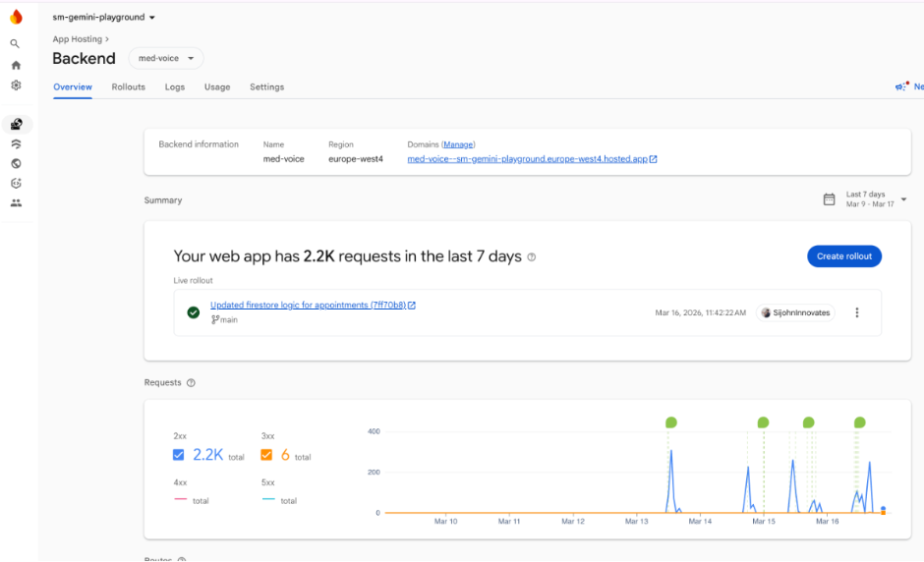Click the announcements megaphone icon
This screenshot has width=924, height=562.
pos(901,86)
